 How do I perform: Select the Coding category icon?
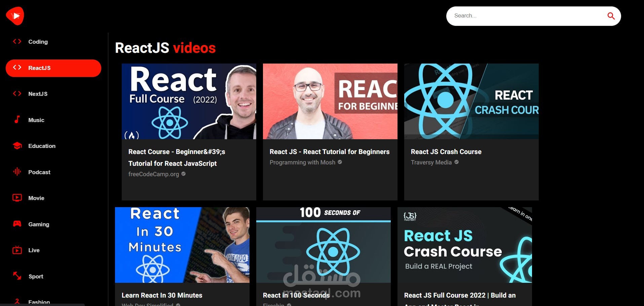tap(17, 42)
